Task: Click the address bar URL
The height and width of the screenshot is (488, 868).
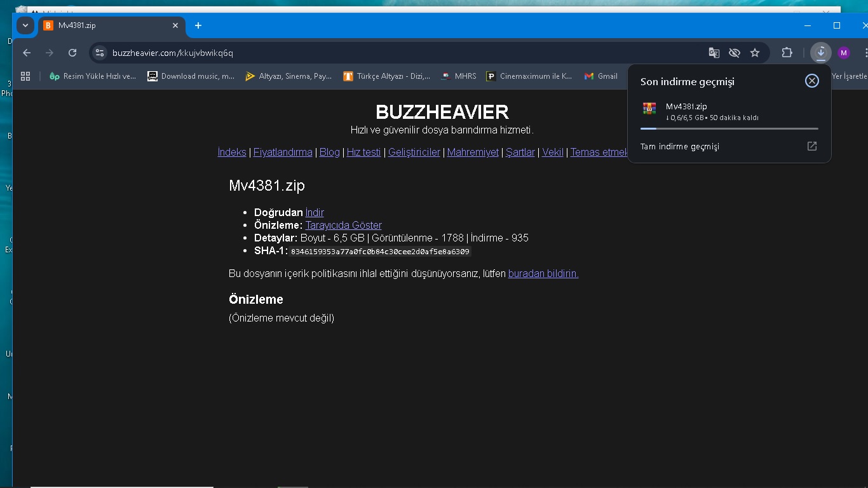Action: tap(173, 53)
